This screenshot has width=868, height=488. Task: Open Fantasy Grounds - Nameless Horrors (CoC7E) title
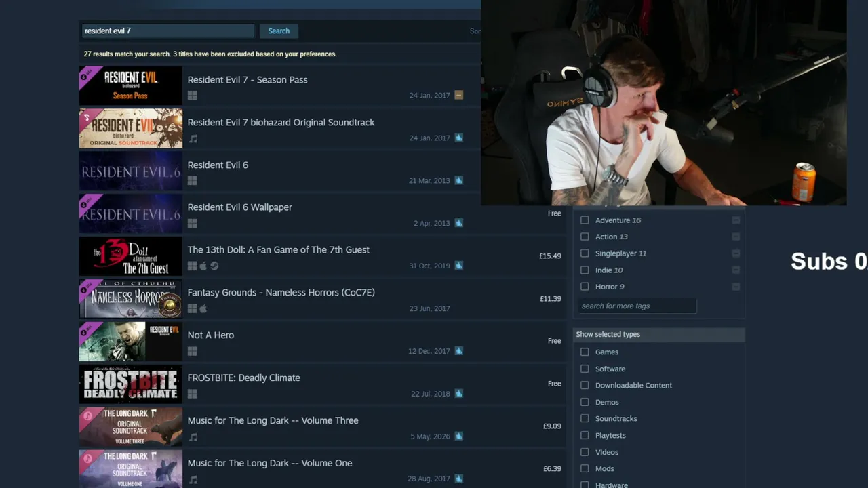(281, 293)
